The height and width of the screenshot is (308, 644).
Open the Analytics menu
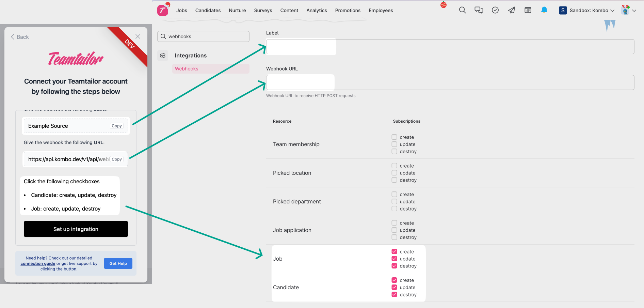[x=317, y=11]
